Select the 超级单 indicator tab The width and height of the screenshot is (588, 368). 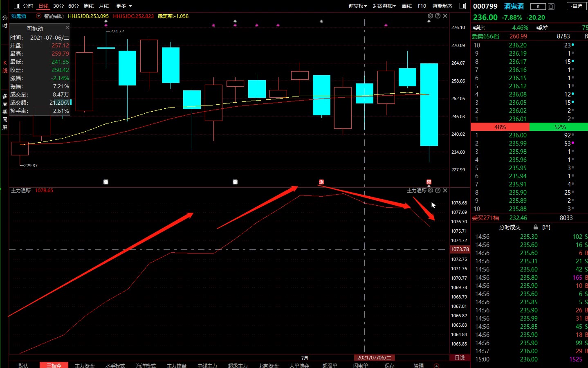point(330,366)
